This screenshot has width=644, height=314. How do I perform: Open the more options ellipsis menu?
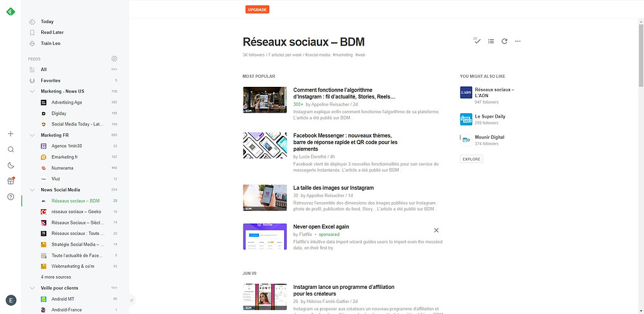pyautogui.click(x=518, y=41)
